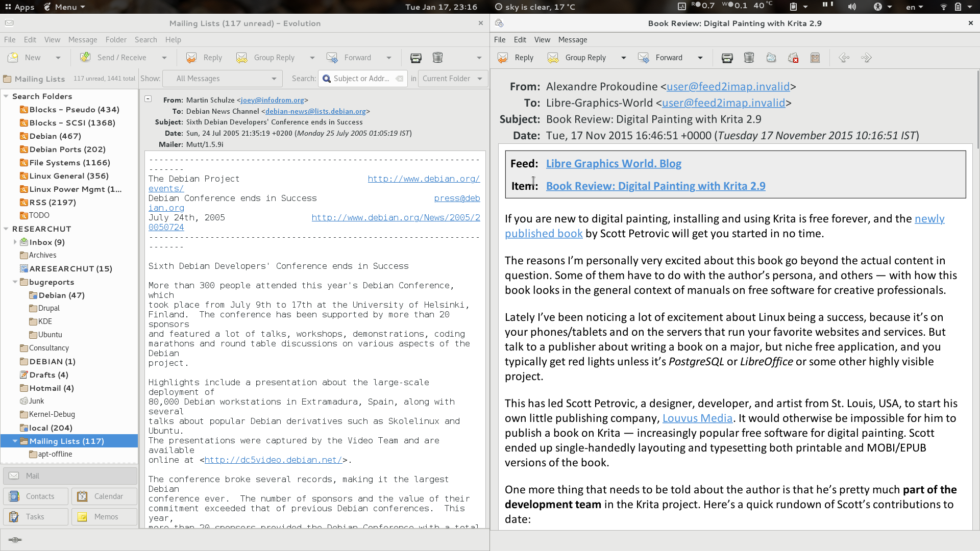Open the Louvus Media link
The image size is (980, 551).
click(697, 418)
